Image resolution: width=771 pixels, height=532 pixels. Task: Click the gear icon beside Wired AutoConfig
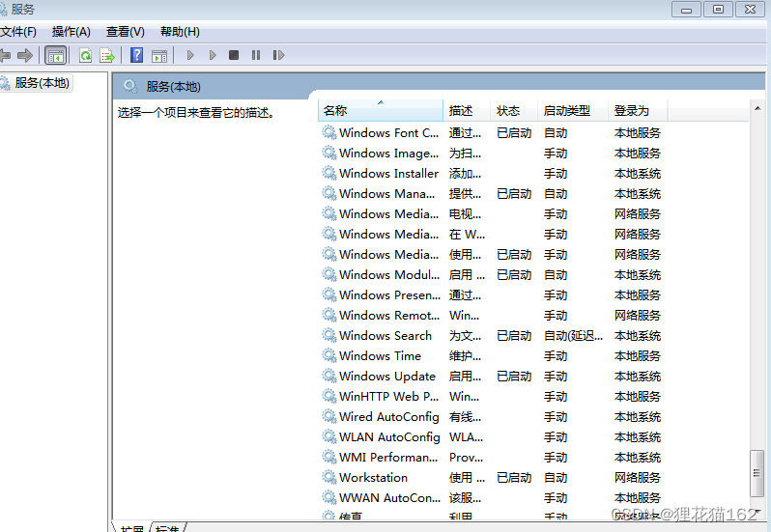tap(328, 416)
